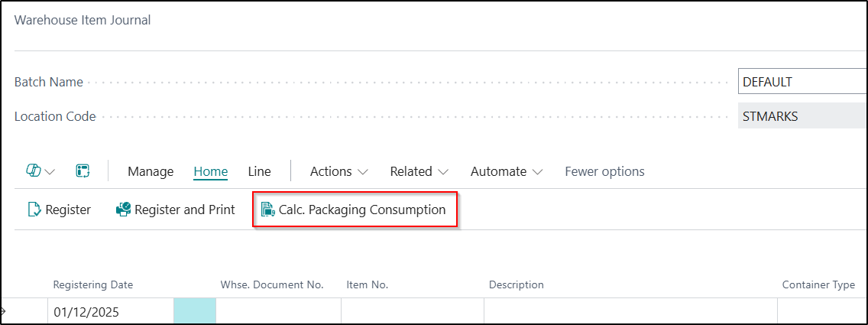The image size is (868, 325).
Task: Open the Automate dropdown menu
Action: (x=506, y=171)
